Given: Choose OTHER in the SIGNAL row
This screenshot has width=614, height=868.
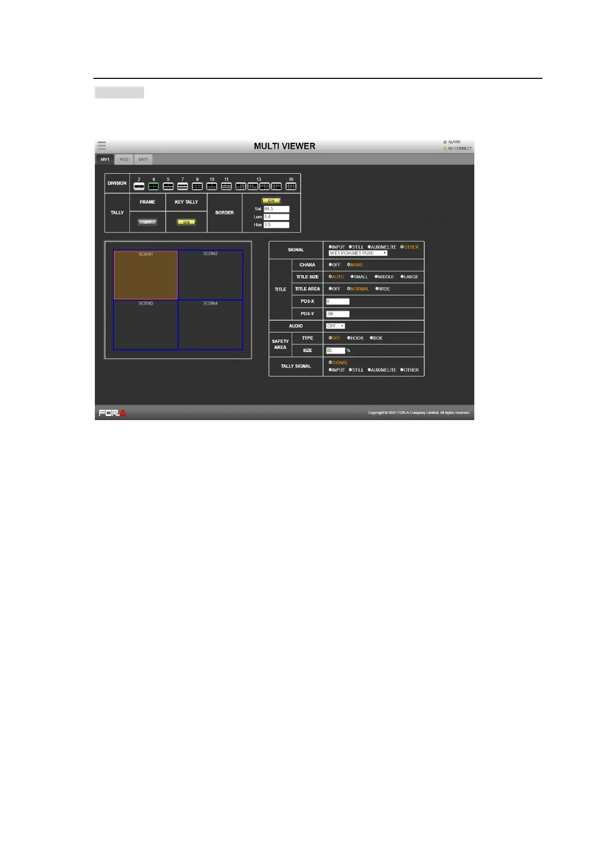Looking at the screenshot, I should pos(410,247).
